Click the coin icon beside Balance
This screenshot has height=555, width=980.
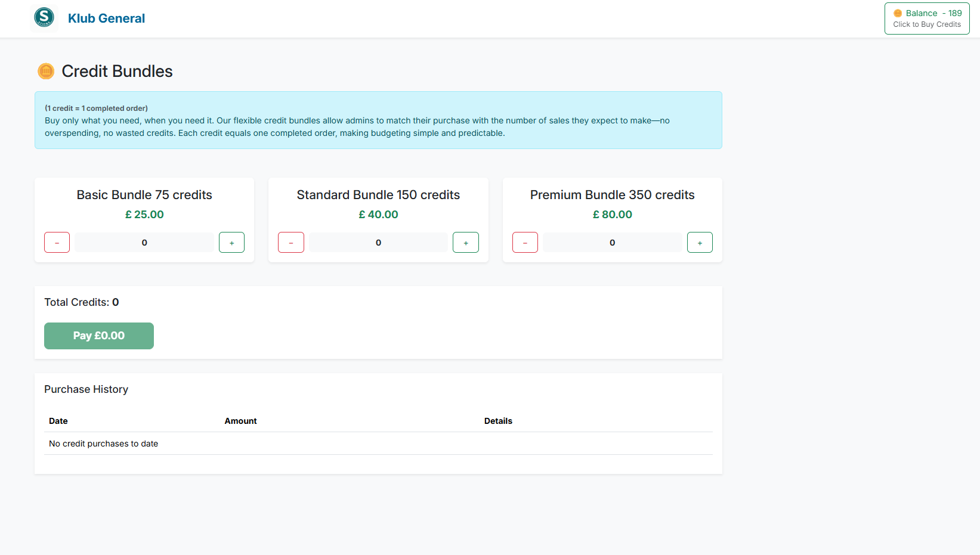[x=898, y=13]
